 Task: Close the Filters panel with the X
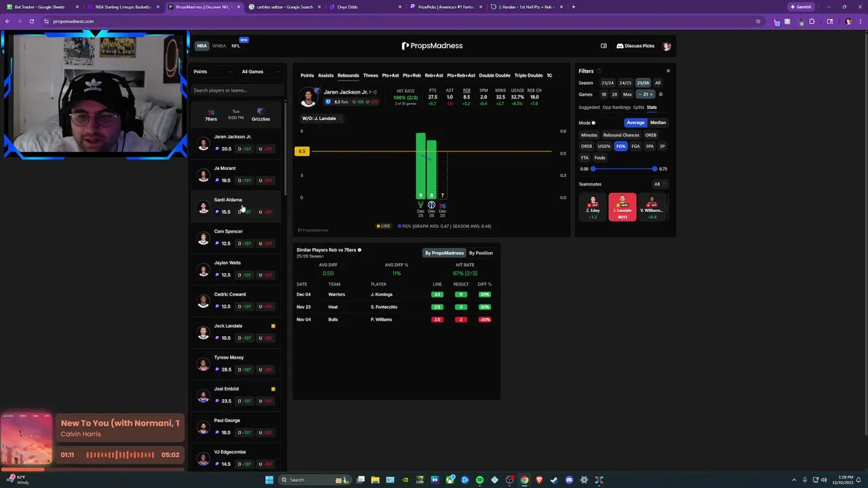point(668,71)
